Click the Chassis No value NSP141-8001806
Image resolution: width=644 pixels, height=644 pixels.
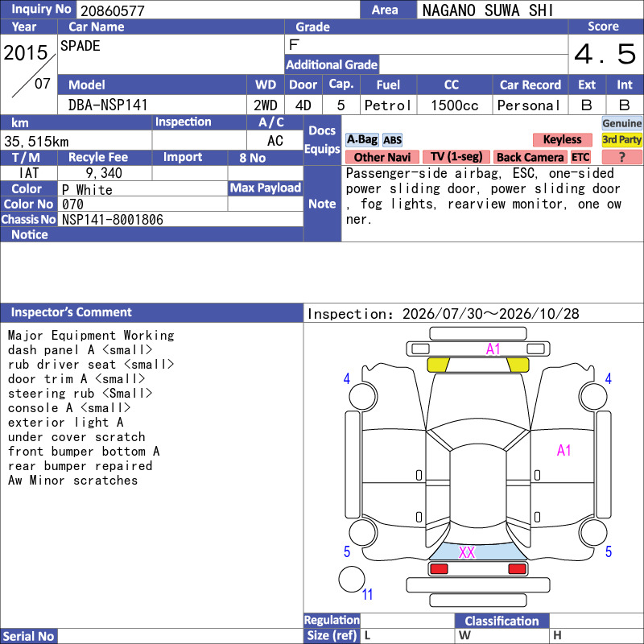[113, 220]
